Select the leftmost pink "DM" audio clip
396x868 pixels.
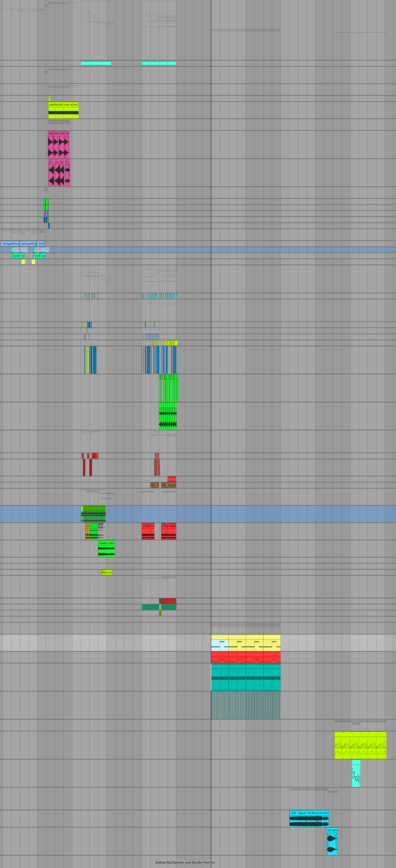pyautogui.click(x=51, y=145)
